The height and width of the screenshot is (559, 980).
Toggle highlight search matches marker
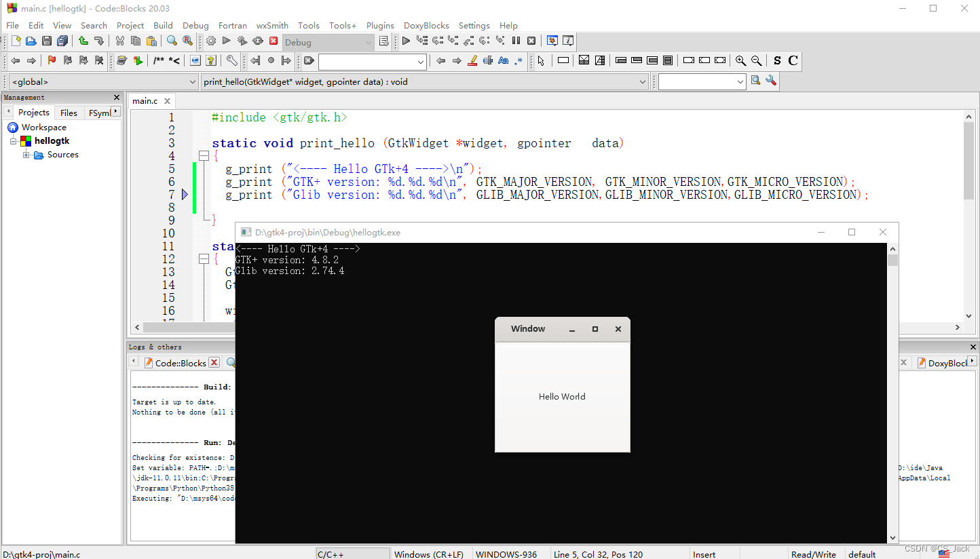click(x=472, y=60)
